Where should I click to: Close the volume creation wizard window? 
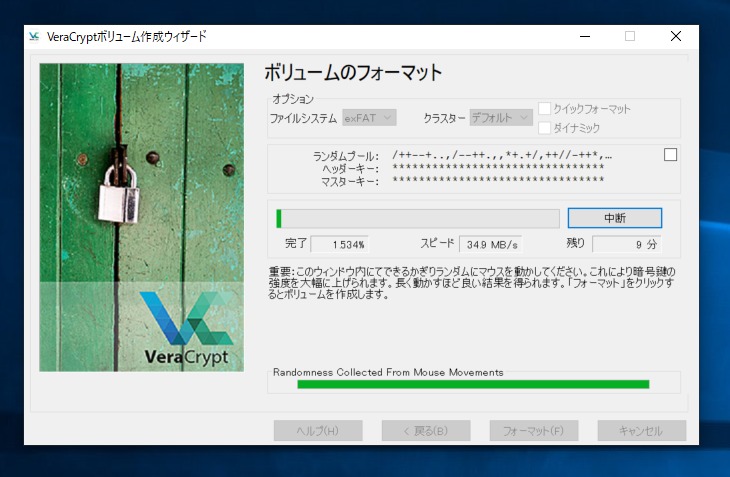click(676, 37)
